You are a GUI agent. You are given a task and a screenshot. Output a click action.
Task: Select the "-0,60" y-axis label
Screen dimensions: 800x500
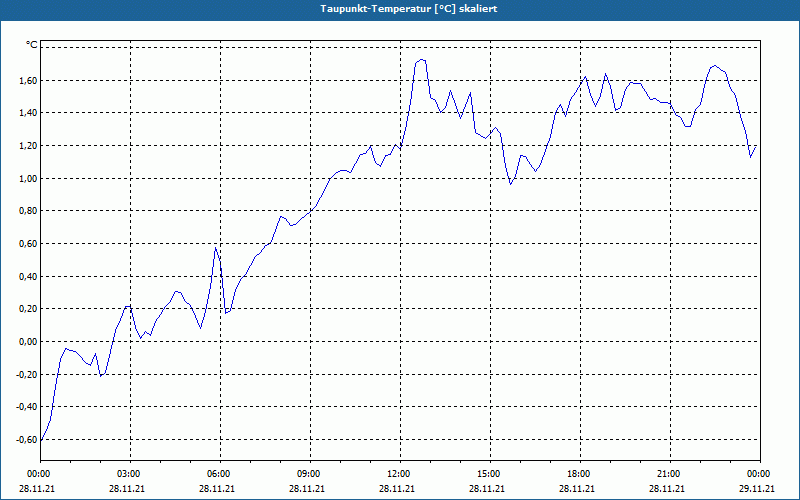click(27, 439)
